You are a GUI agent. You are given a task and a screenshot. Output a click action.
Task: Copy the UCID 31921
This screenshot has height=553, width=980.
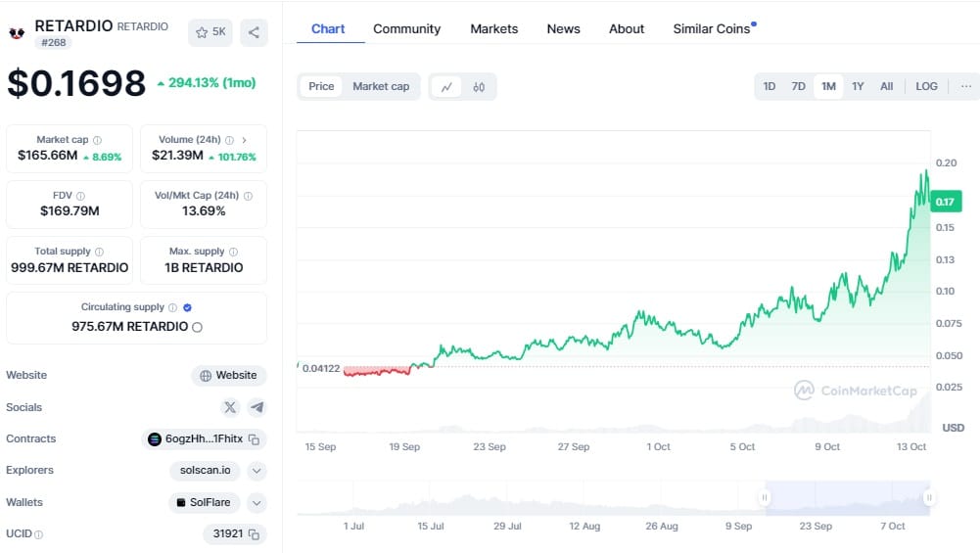[x=254, y=534]
